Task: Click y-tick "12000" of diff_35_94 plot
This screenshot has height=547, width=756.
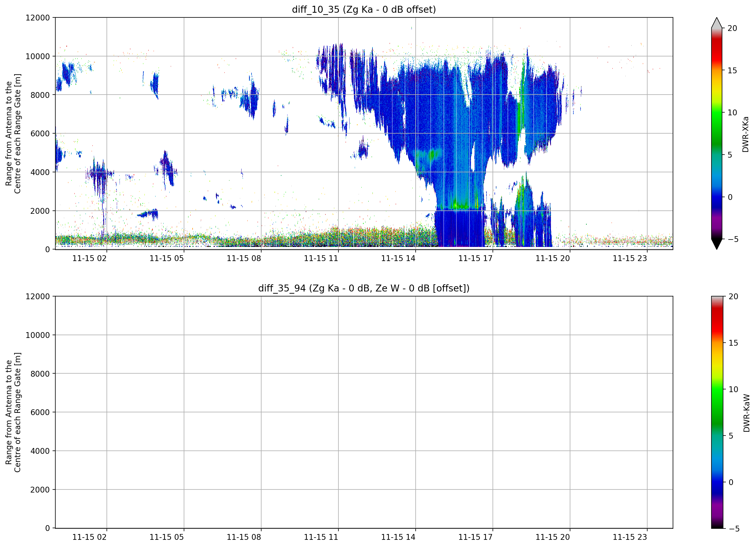Action: click(38, 296)
